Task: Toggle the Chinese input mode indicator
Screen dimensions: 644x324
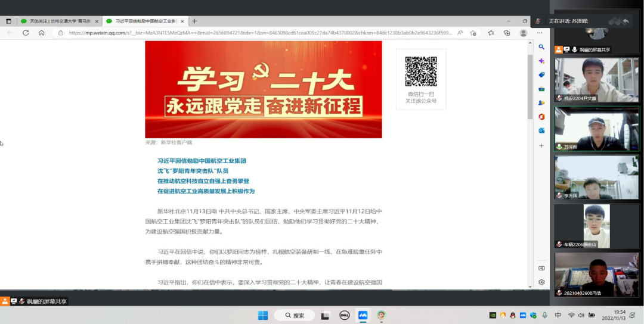Action: click(558, 315)
